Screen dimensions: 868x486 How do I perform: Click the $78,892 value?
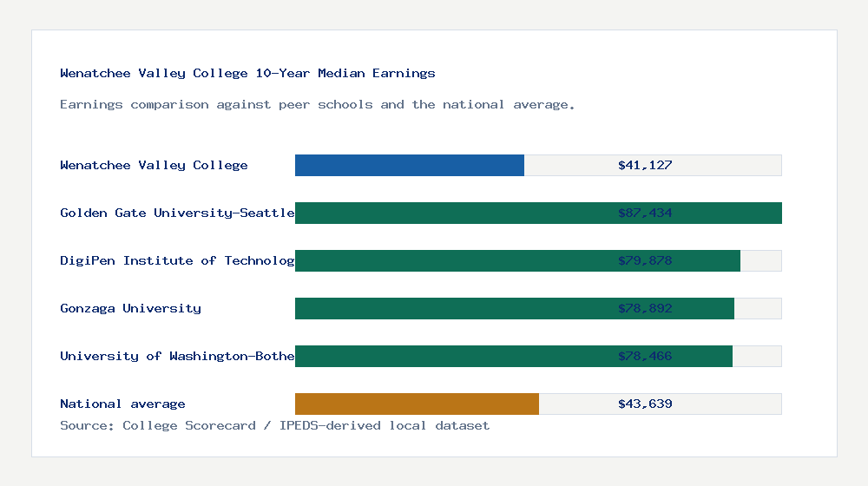pyautogui.click(x=645, y=308)
